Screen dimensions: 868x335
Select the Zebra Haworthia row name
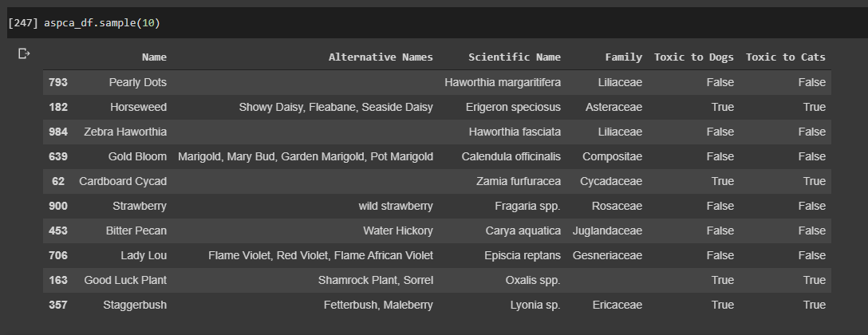point(125,132)
